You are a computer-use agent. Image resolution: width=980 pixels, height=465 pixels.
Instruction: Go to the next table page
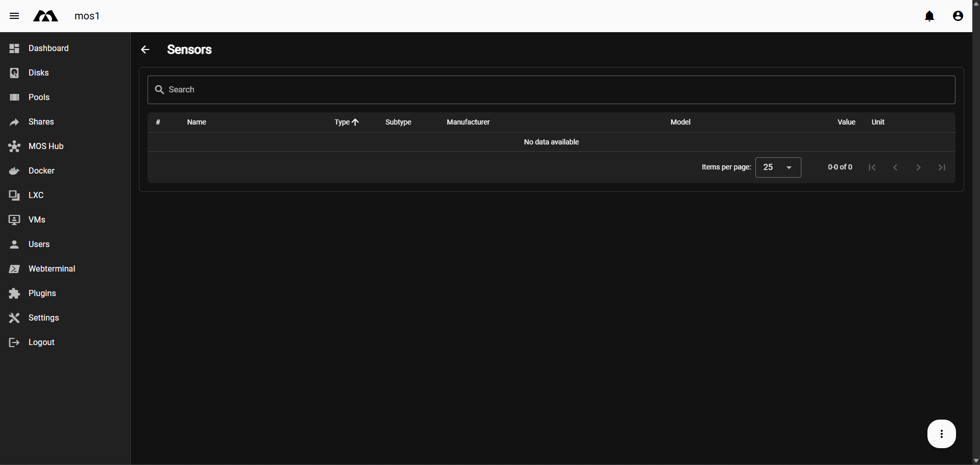point(918,167)
